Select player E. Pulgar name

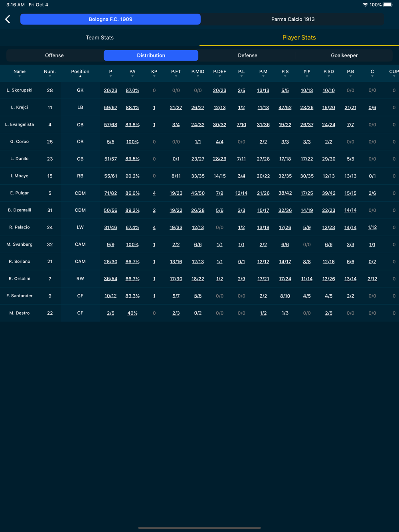[20, 193]
